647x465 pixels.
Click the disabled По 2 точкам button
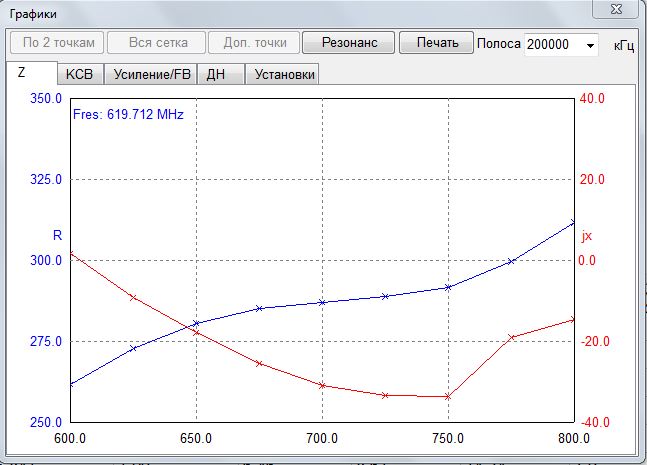[x=57, y=42]
